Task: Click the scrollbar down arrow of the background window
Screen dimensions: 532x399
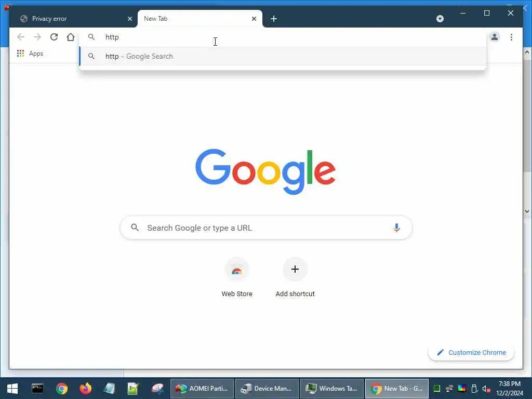Action: pos(527,211)
